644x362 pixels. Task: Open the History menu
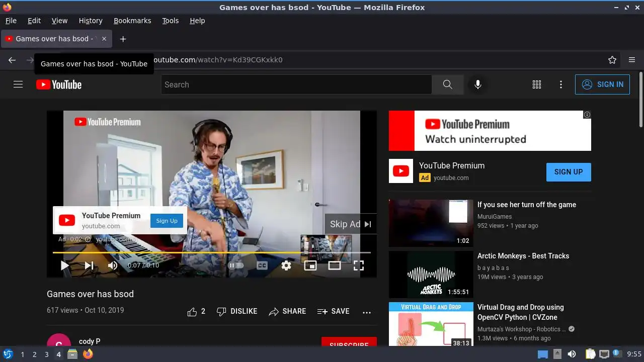91,21
